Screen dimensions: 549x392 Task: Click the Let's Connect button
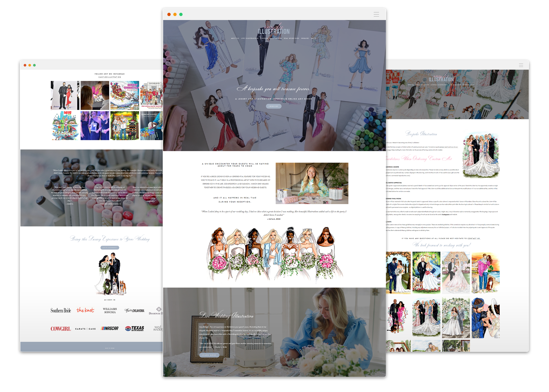point(110,248)
